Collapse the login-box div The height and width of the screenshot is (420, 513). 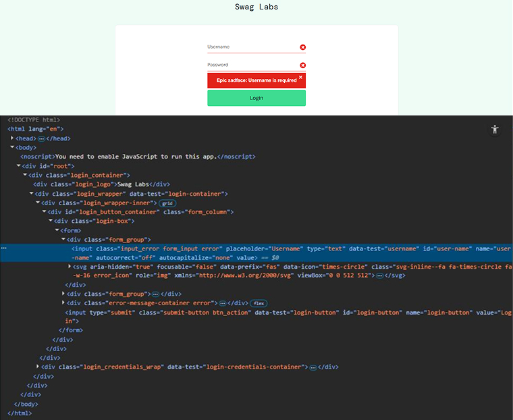[51, 221]
